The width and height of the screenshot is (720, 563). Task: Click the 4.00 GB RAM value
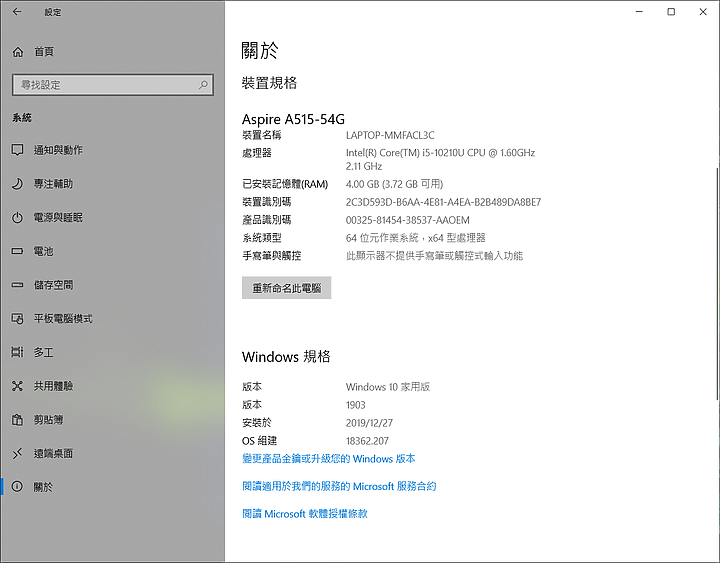coord(394,184)
